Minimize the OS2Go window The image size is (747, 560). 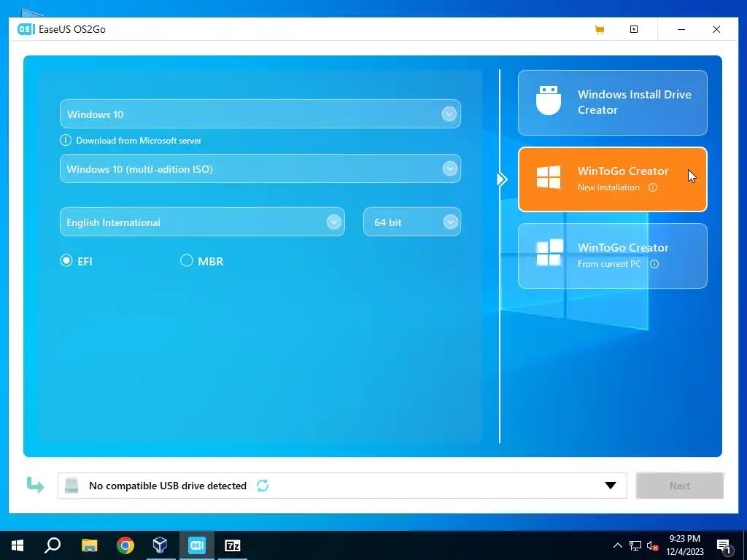pyautogui.click(x=681, y=29)
